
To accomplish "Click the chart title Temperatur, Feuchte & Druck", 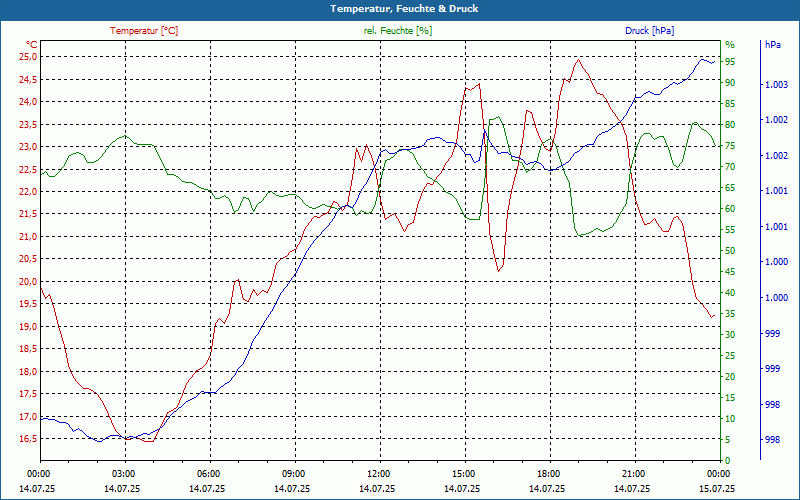I will click(x=404, y=9).
